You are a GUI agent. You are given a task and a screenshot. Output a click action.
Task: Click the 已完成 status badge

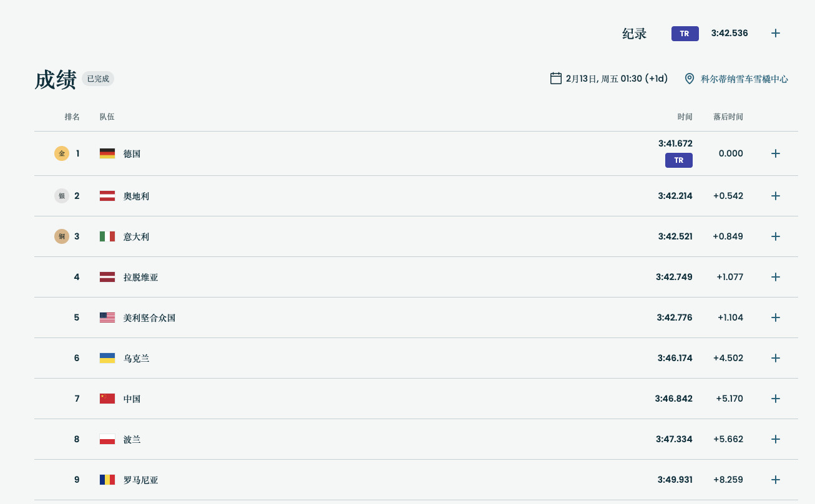pos(98,79)
